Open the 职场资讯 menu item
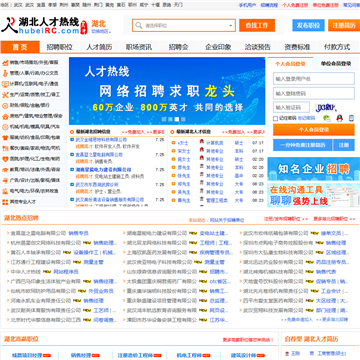The height and width of the screenshot is (360, 360). (139, 47)
